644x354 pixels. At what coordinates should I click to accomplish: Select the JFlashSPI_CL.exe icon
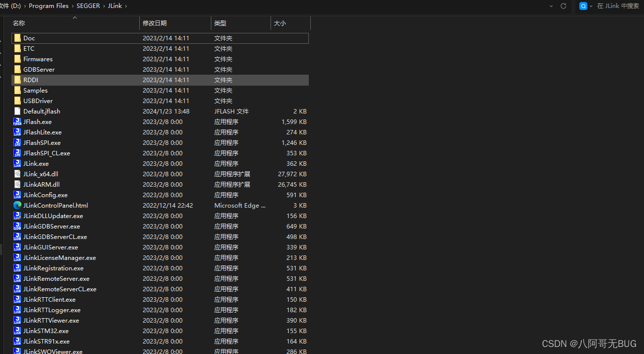(x=17, y=153)
